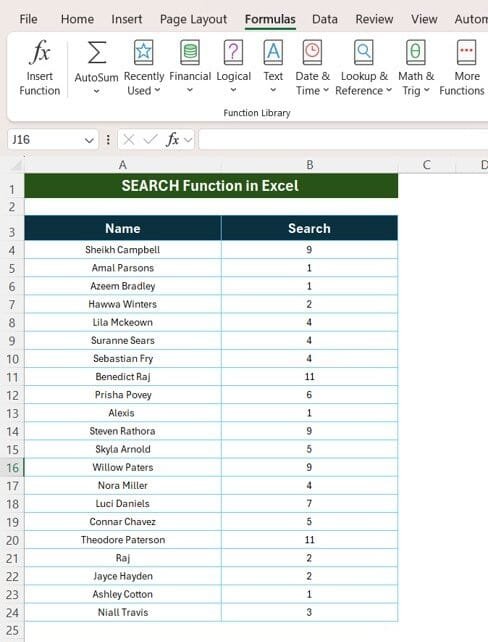Click the formula bar cancel X icon
488x642 pixels.
(x=129, y=140)
